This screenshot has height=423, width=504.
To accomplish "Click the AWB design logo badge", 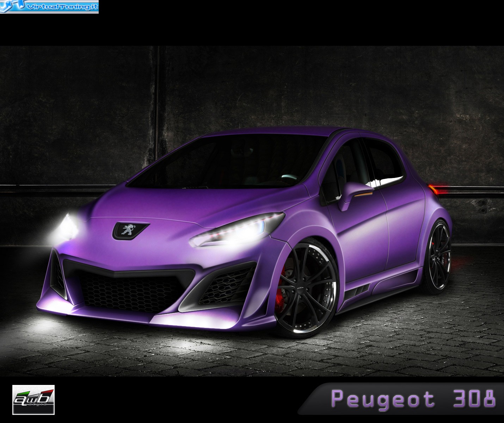I will point(33,400).
